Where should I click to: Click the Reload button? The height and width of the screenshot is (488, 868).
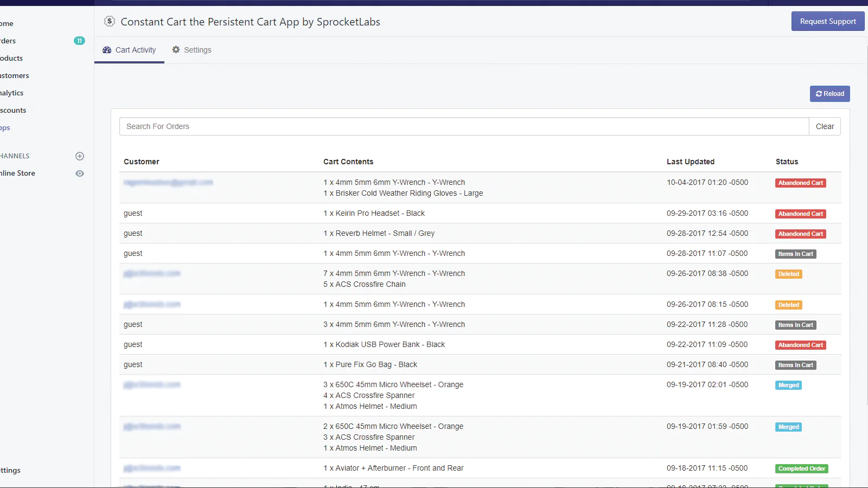(829, 94)
